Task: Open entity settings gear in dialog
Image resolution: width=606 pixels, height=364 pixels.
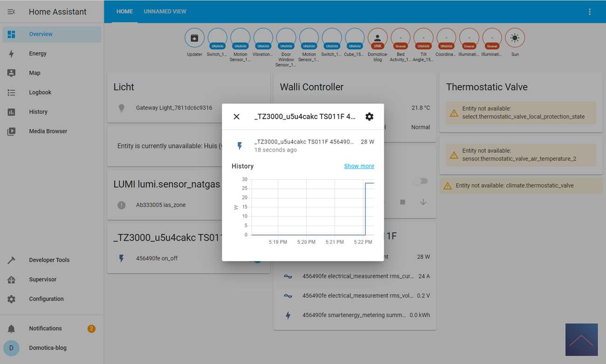Action: 369,117
